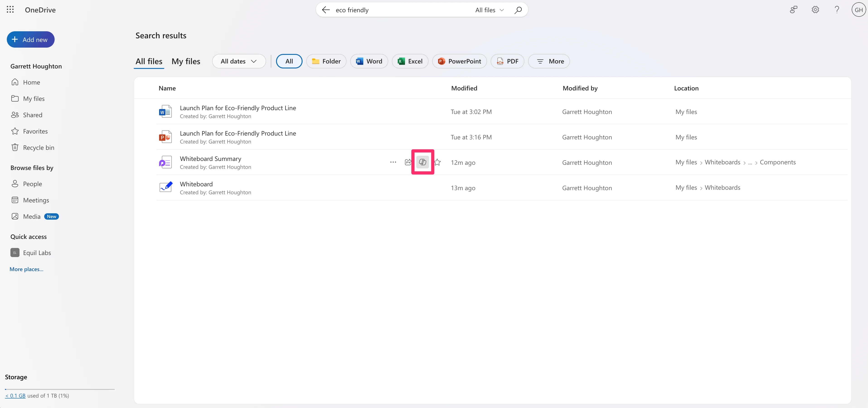The height and width of the screenshot is (408, 868).
Task: Open the More places link
Action: 26,269
